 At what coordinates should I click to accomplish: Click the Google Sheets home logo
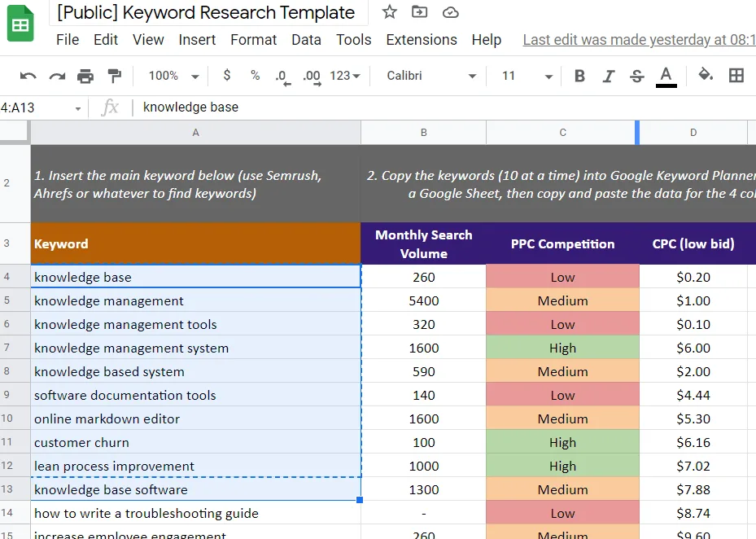click(x=20, y=23)
